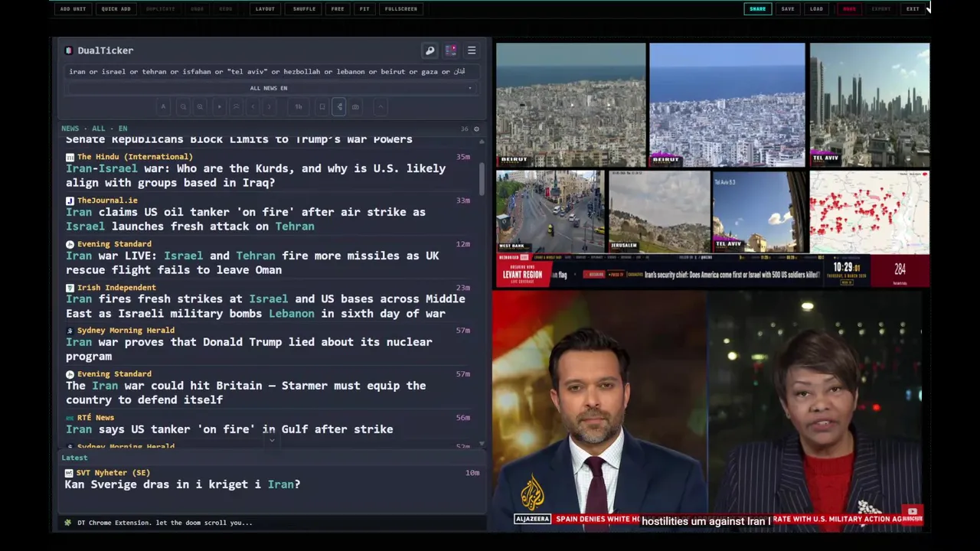Click the EXIT button
This screenshot has width=980, height=551.
913,9
